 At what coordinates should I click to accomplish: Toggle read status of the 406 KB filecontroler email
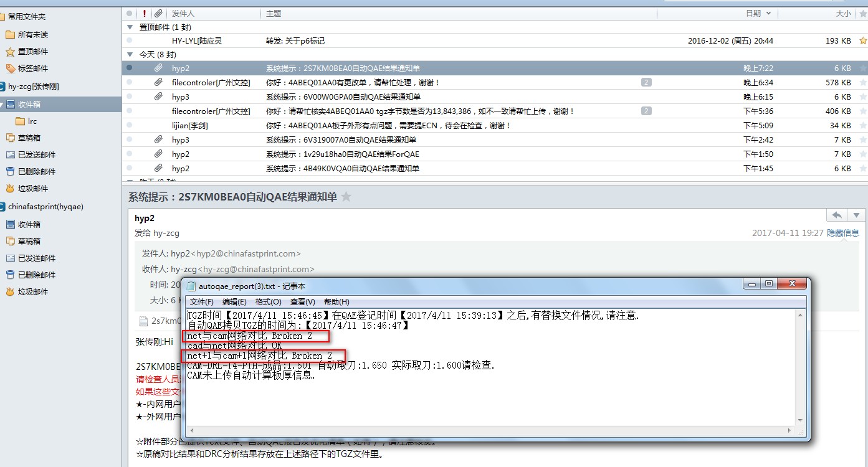[x=129, y=111]
